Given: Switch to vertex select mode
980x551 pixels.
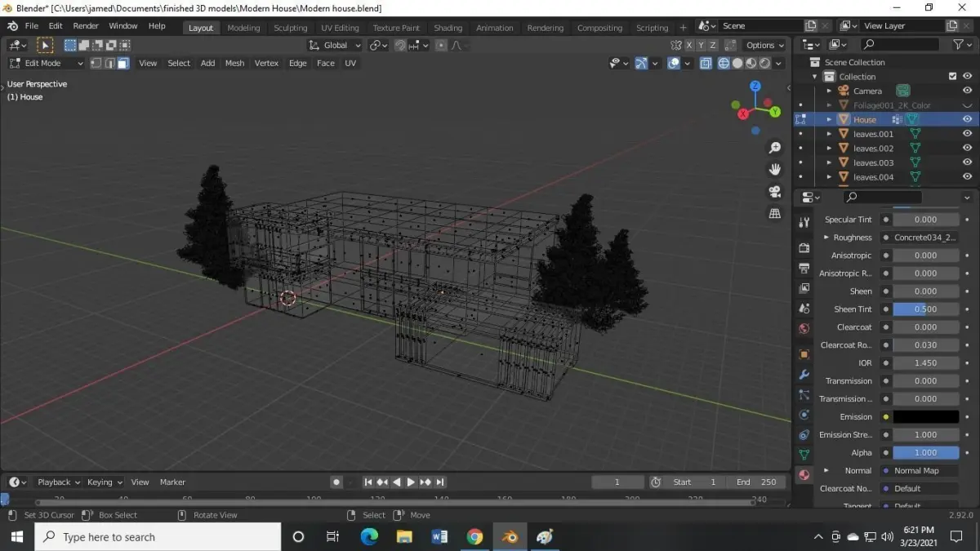Looking at the screenshot, I should click(x=96, y=63).
